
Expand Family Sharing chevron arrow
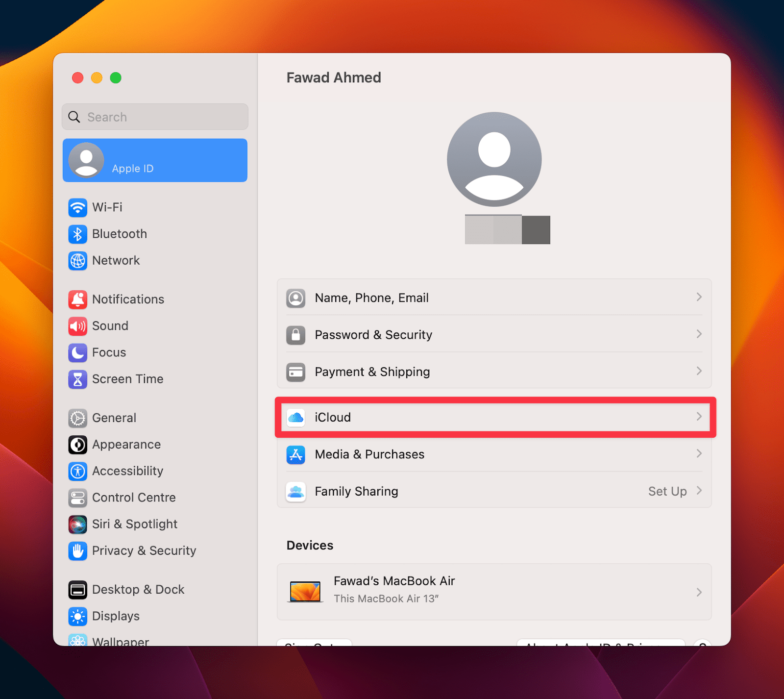tap(699, 491)
